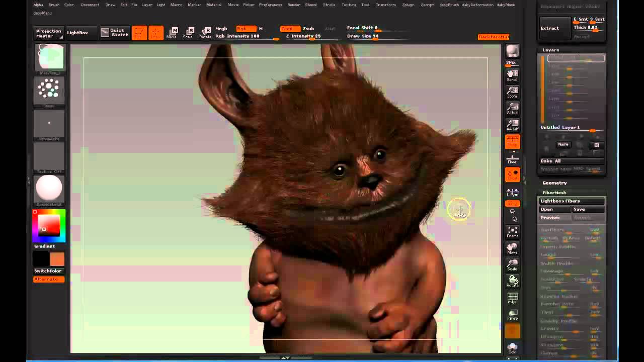Image resolution: width=644 pixels, height=362 pixels.
Task: Open the Preferences menu
Action: [x=271, y=5]
